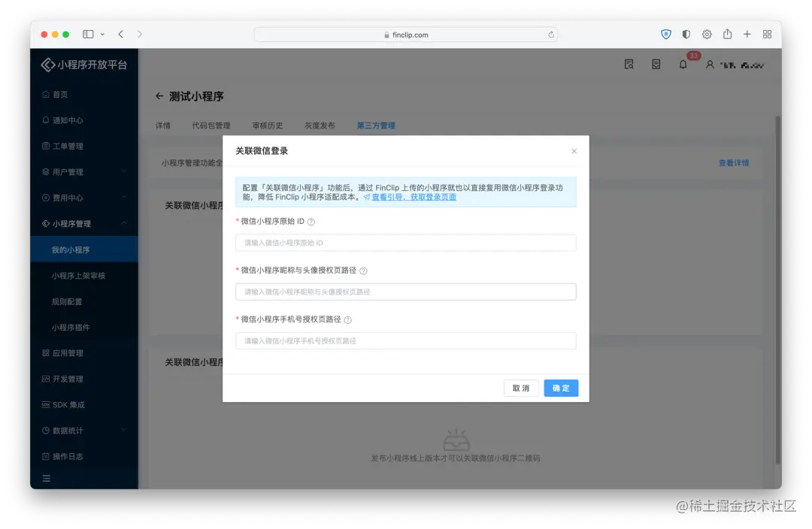Switch to the 代码包管理 tab
Image resolution: width=812 pixels, height=529 pixels.
click(211, 125)
